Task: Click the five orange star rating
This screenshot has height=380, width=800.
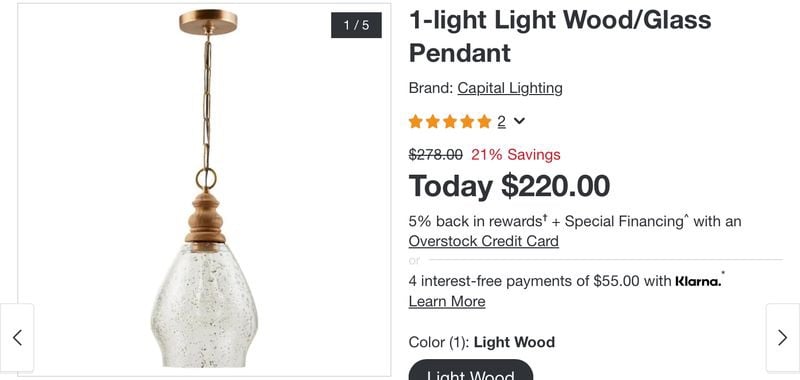Action: (x=449, y=121)
